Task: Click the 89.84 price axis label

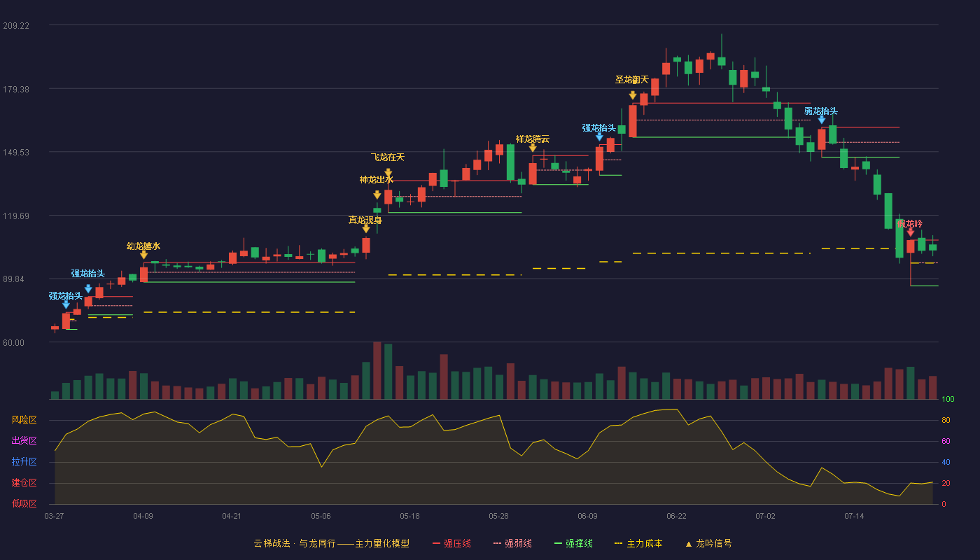Action: (17, 279)
